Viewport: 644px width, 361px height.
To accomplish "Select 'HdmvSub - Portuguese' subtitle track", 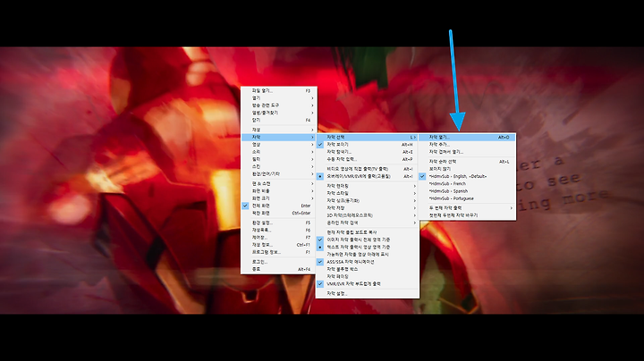I will tap(467, 198).
